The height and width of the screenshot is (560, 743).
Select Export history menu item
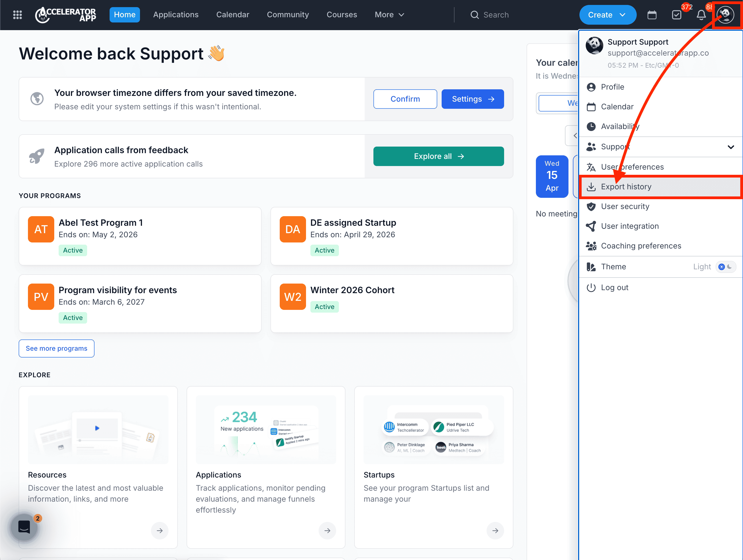tap(626, 187)
